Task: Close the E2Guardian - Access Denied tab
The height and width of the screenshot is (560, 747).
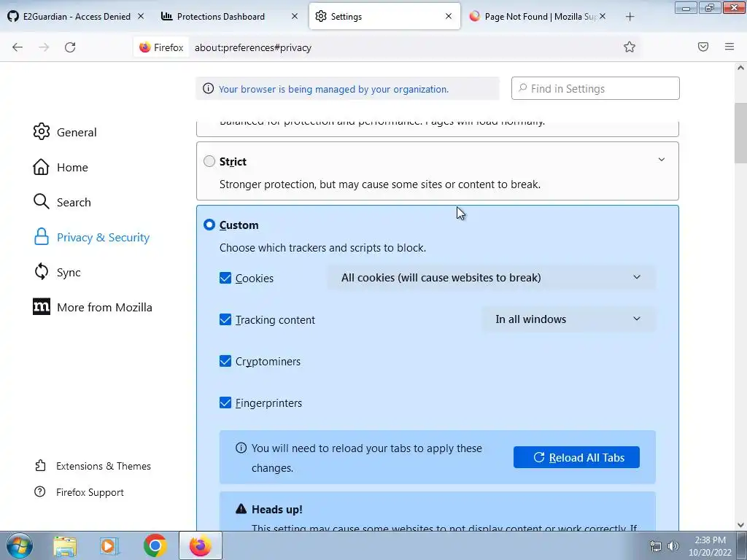Action: coord(141,16)
